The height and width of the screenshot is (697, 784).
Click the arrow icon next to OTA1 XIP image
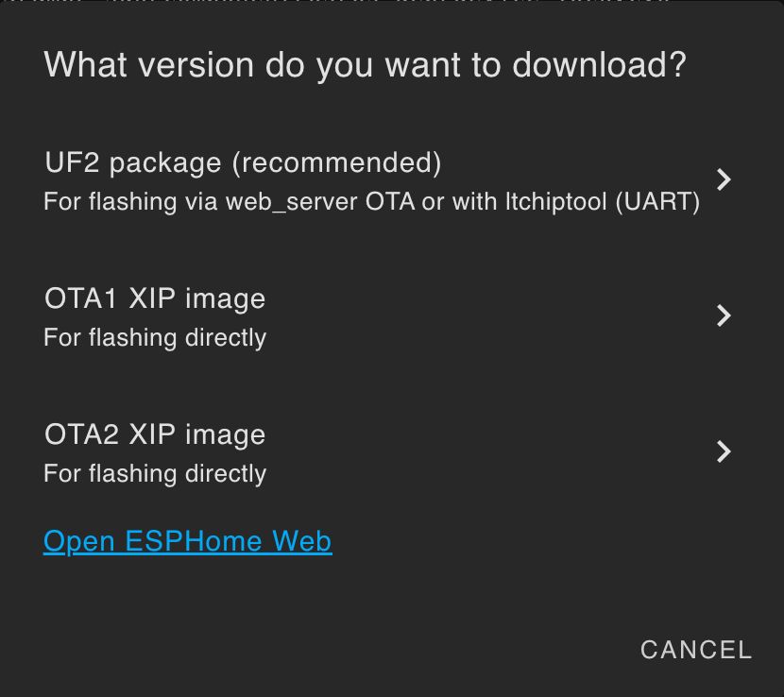724,315
